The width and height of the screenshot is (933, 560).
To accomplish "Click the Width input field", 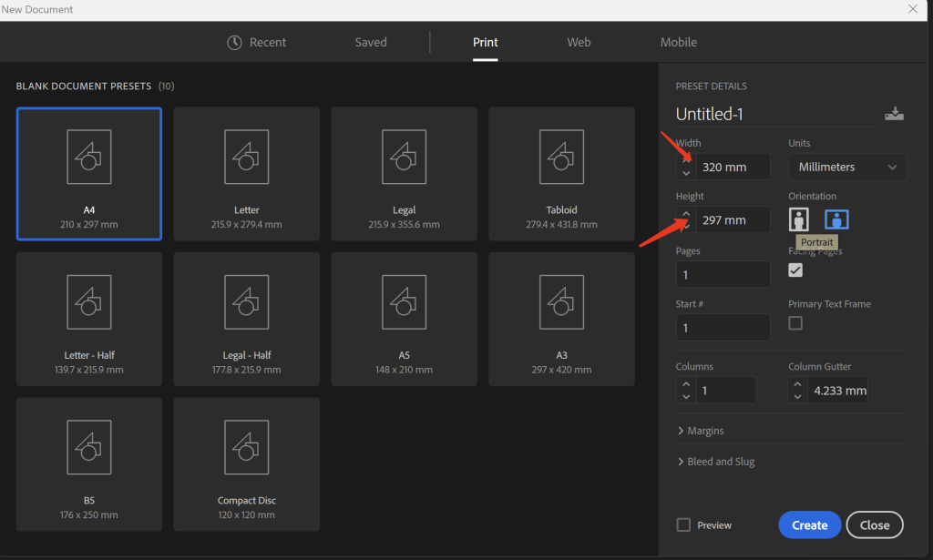I will (733, 168).
